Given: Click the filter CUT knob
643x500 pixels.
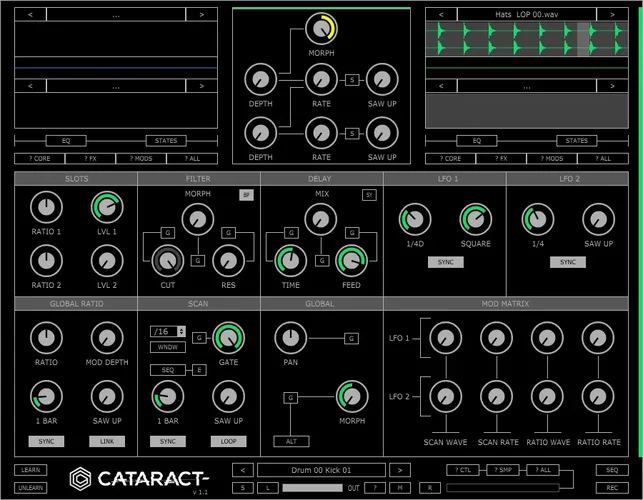Looking at the screenshot, I should tap(168, 261).
